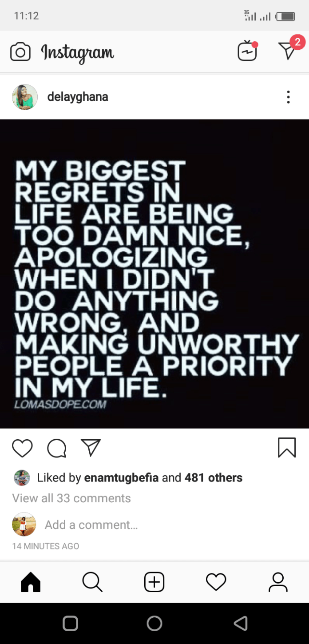Create a new post with plus icon
309x644 pixels.
(x=154, y=582)
